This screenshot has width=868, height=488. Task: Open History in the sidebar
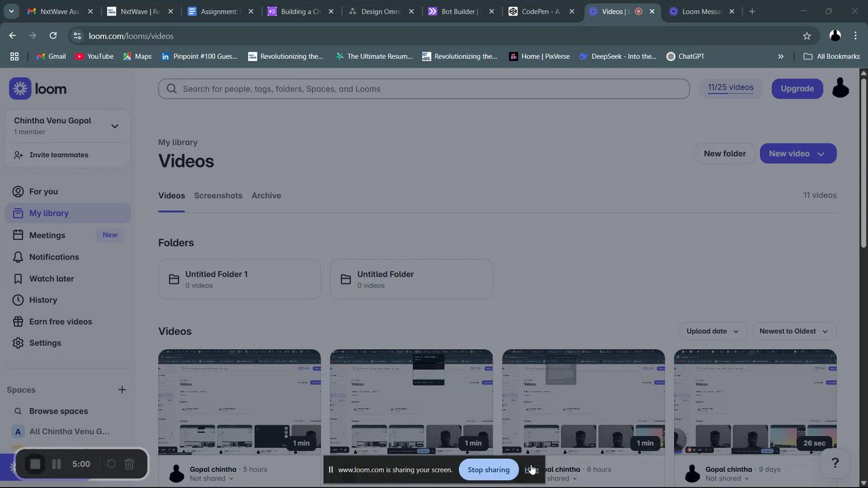point(68,300)
